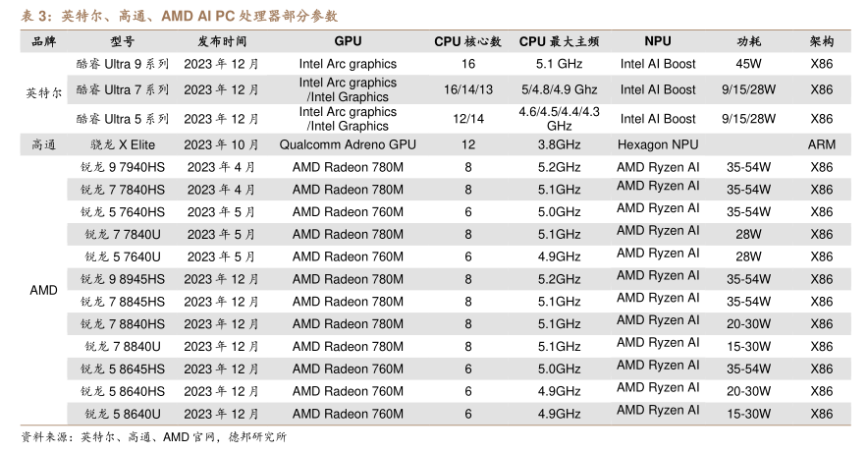This screenshot has width=868, height=454.
Task: Click the 发布时间 column header
Action: point(222,41)
